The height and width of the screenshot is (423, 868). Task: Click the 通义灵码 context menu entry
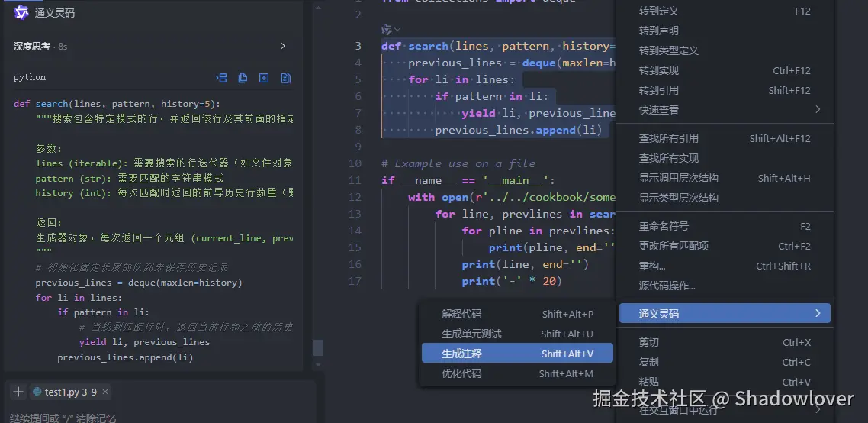724,314
